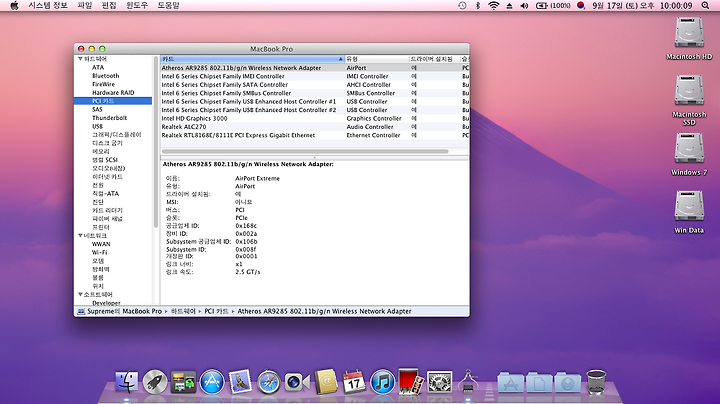720x404 pixels.
Task: Click menu bar date and time clock
Action: [x=642, y=6]
